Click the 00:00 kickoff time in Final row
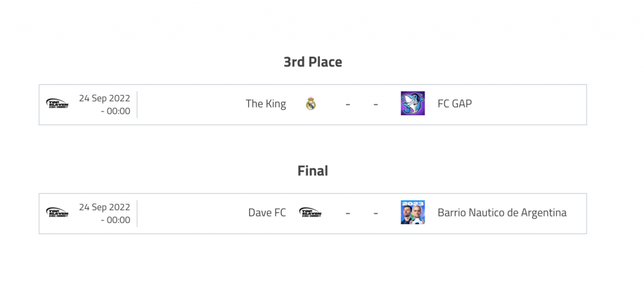The width and height of the screenshot is (644, 306). [118, 220]
